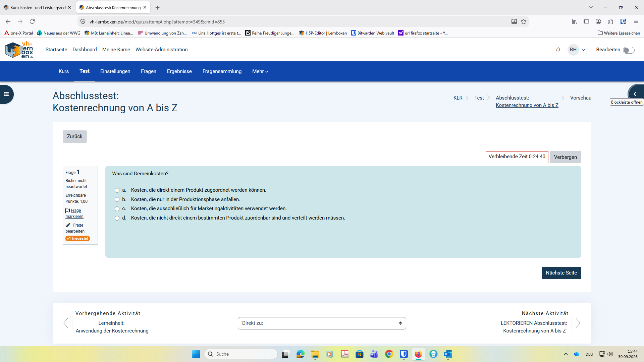Select answer c about marketing activities
The image size is (644, 362).
point(117,209)
